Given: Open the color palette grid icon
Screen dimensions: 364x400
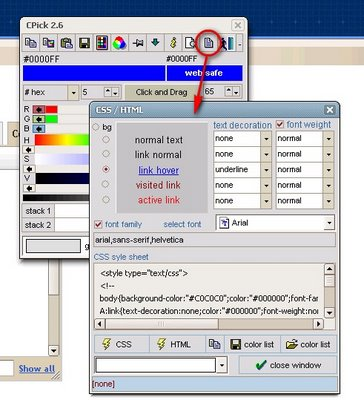Looking at the screenshot, I should (x=102, y=43).
